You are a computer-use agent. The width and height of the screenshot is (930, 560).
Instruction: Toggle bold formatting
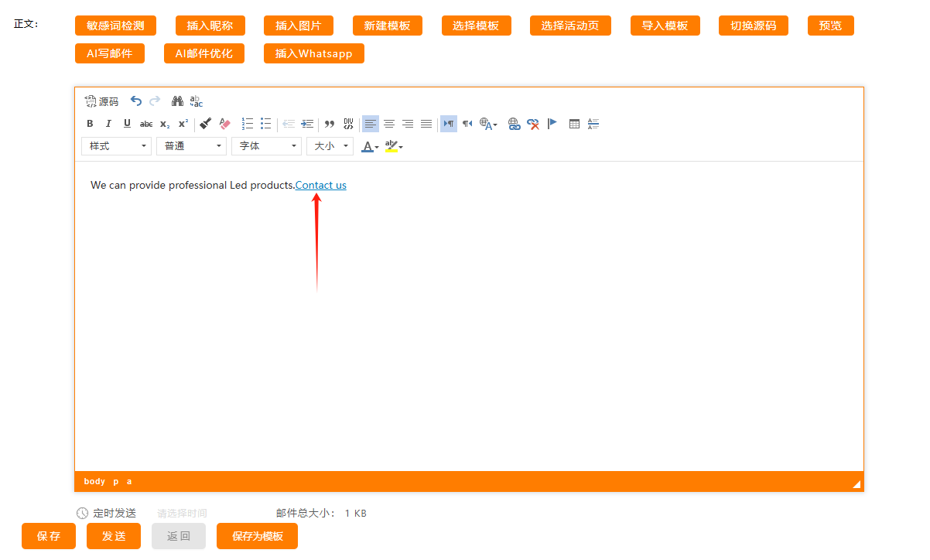tap(90, 124)
